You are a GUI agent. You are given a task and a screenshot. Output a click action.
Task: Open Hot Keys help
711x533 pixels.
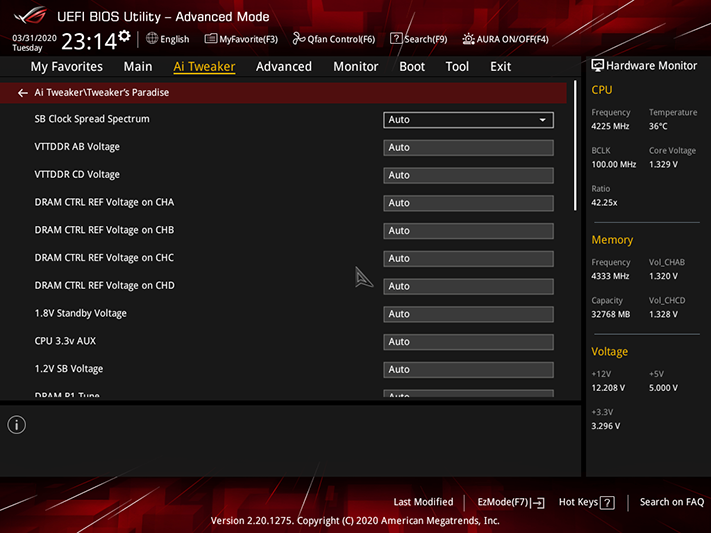586,502
